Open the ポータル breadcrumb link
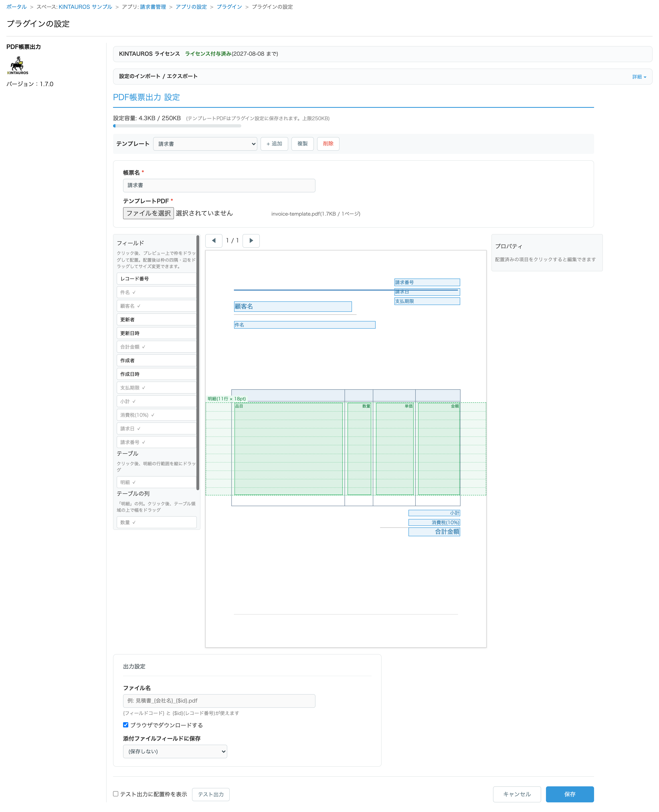The width and height of the screenshot is (659, 812). coord(16,7)
